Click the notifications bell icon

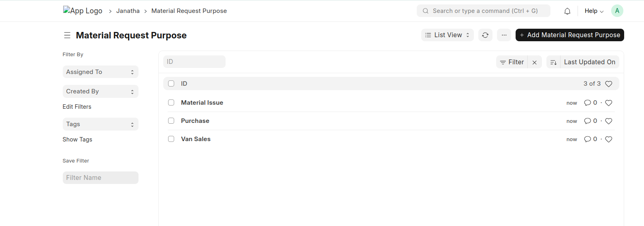pyautogui.click(x=567, y=11)
